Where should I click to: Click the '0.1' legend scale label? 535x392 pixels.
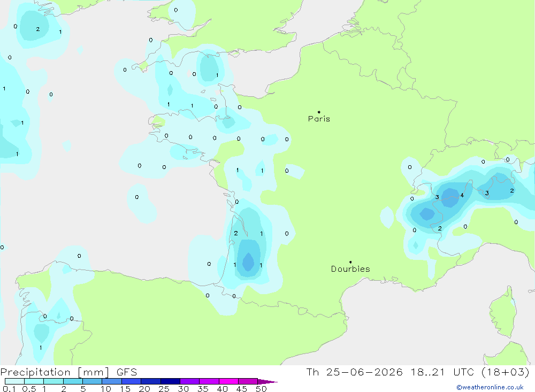9,389
